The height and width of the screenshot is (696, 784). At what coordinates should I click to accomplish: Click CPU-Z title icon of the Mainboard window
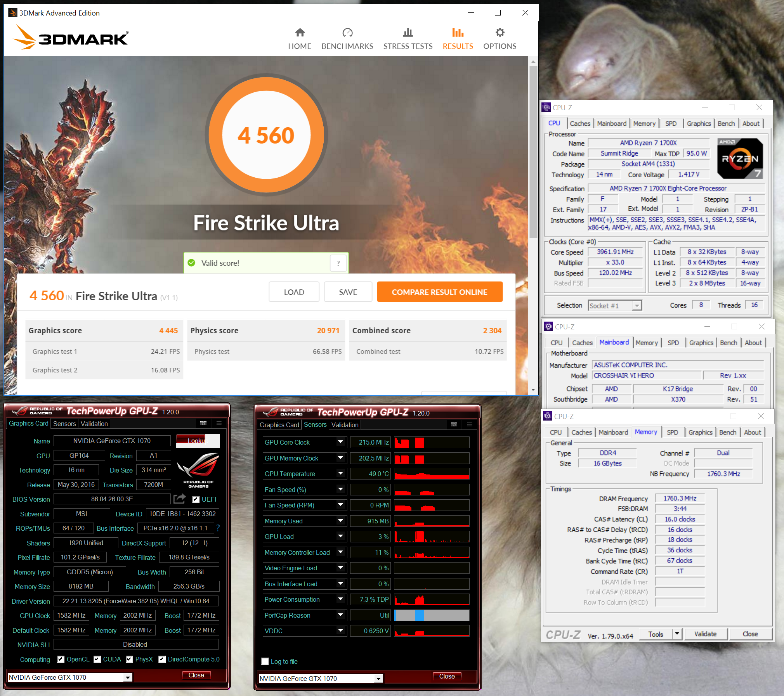(548, 327)
